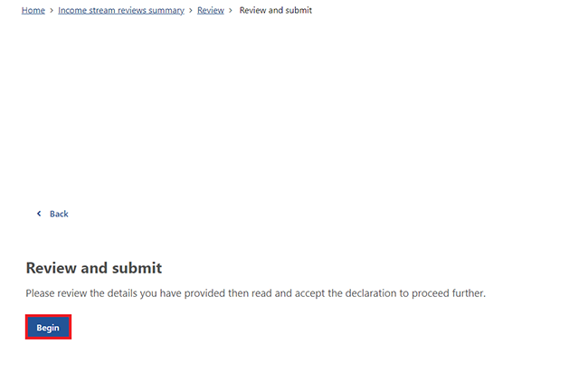Image resolution: width=588 pixels, height=392 pixels.
Task: Select the underlined Review link
Action: click(211, 11)
